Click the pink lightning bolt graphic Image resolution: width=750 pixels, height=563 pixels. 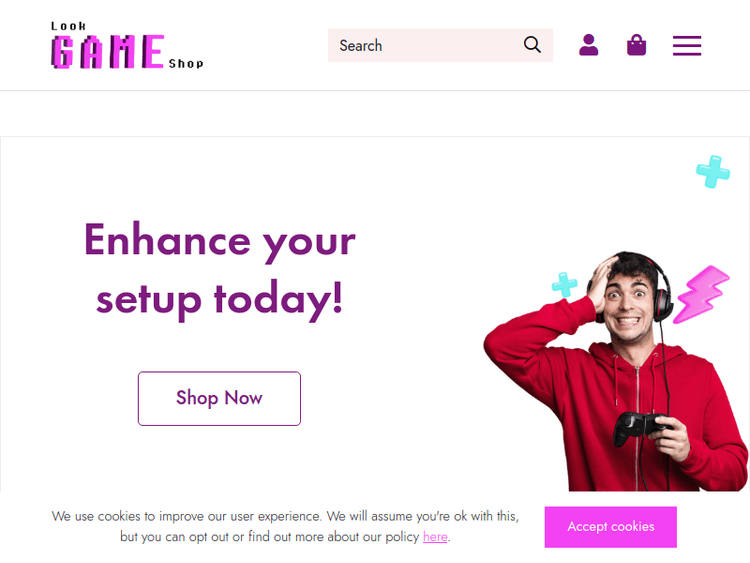pos(701,294)
